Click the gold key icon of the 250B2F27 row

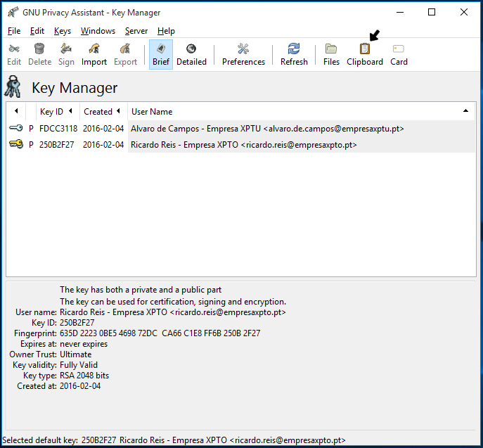(x=15, y=144)
